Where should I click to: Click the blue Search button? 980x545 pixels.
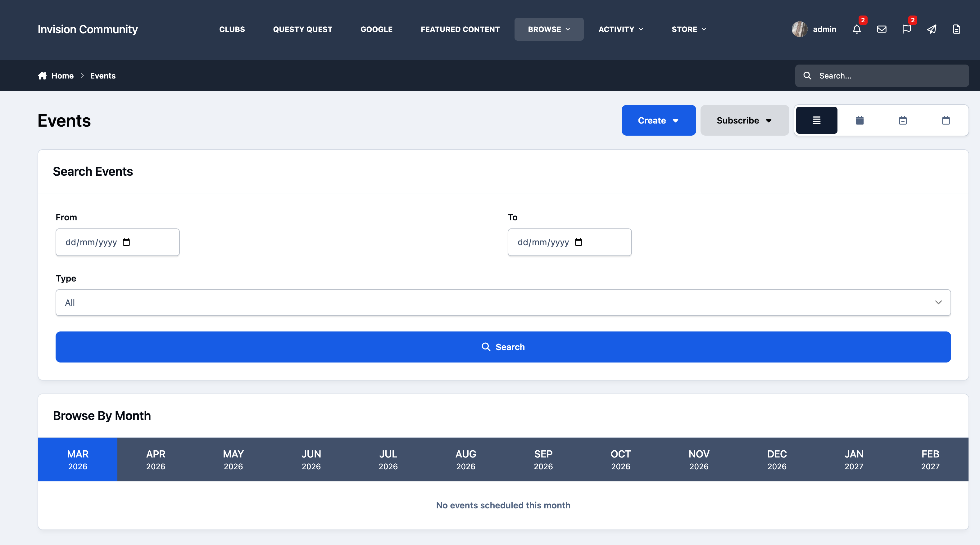click(x=503, y=347)
